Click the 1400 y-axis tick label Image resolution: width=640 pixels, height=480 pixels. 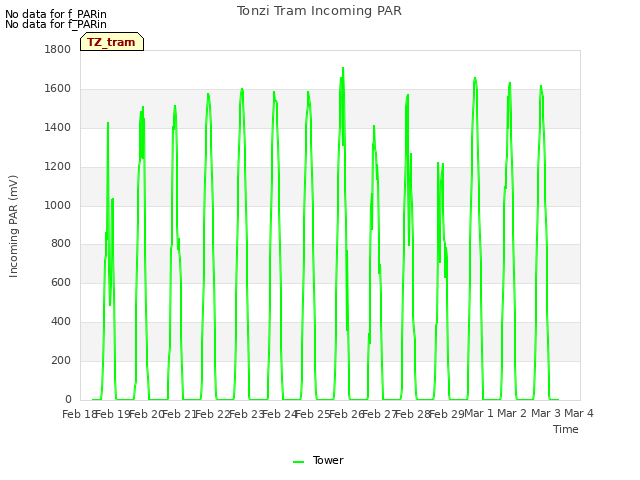[58, 127]
